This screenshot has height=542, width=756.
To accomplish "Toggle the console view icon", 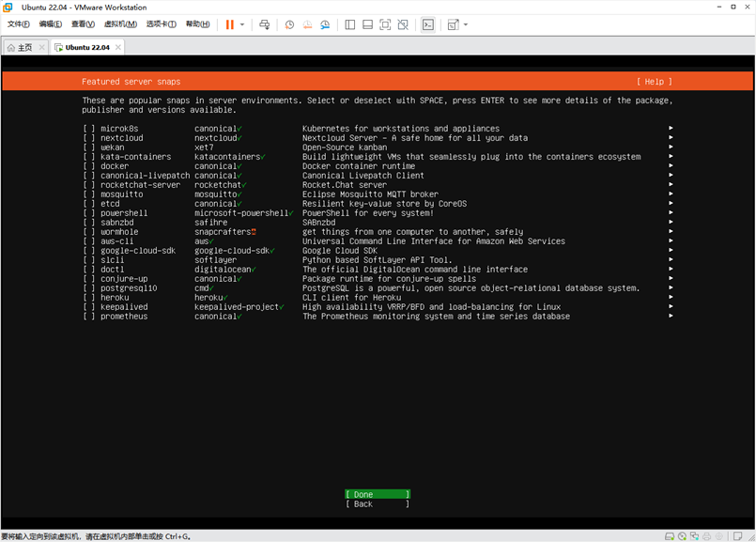I will [428, 24].
